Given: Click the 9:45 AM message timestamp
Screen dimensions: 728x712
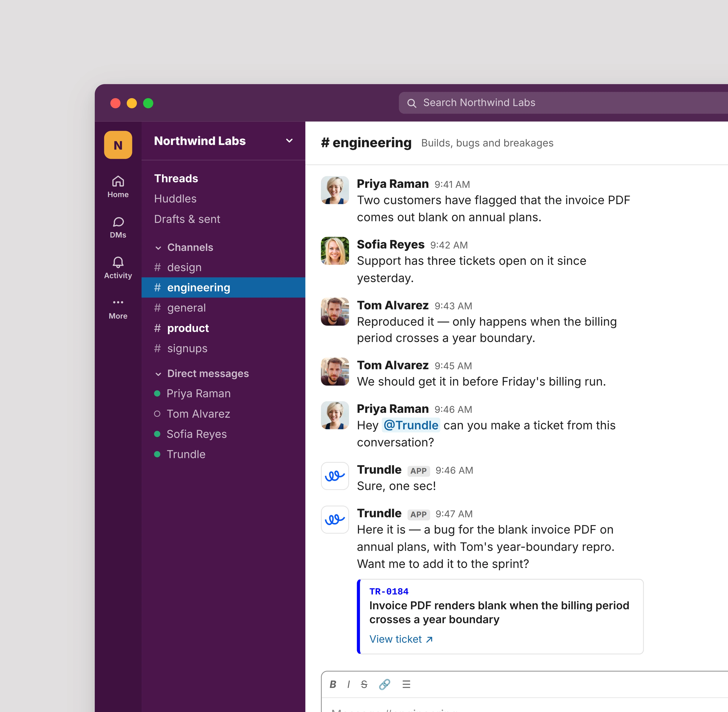Looking at the screenshot, I should pyautogui.click(x=453, y=366).
